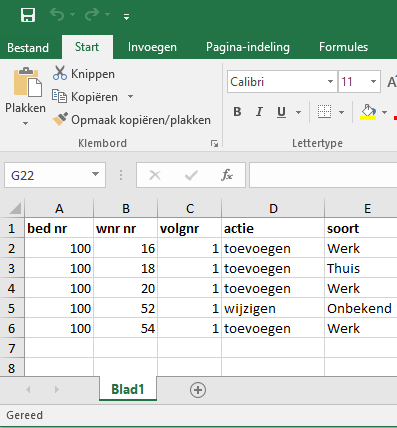Open the Bestand tab
The width and height of the screenshot is (397, 428).
point(28,47)
